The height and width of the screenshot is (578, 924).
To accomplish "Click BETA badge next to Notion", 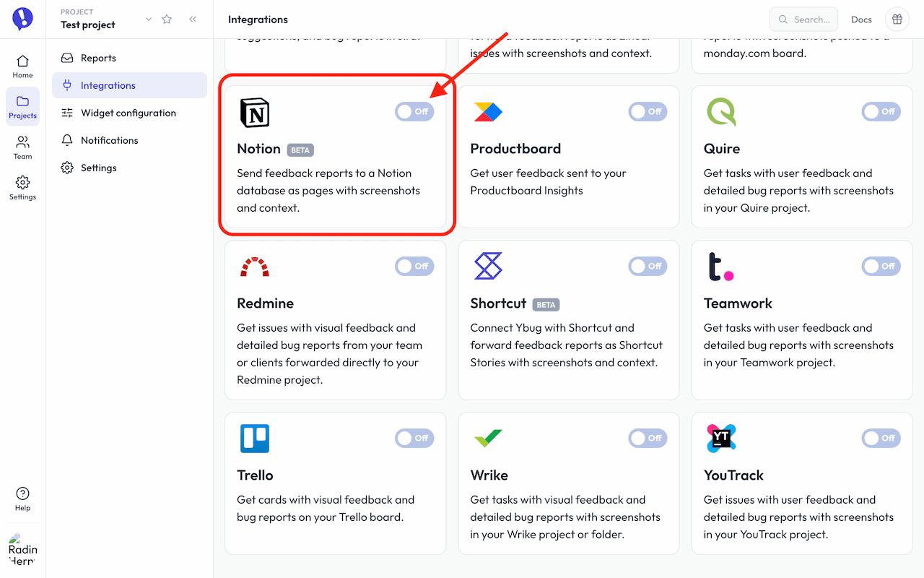I will (300, 150).
